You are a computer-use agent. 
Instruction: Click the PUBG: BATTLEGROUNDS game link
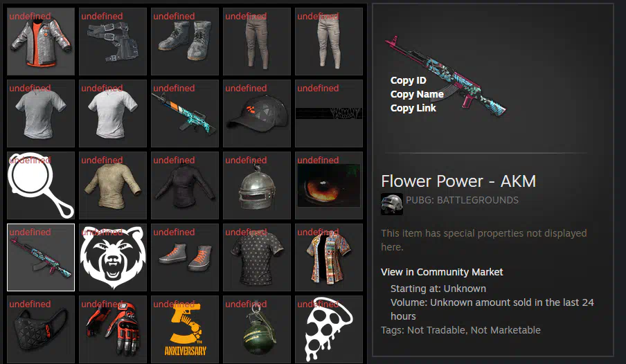coord(462,200)
